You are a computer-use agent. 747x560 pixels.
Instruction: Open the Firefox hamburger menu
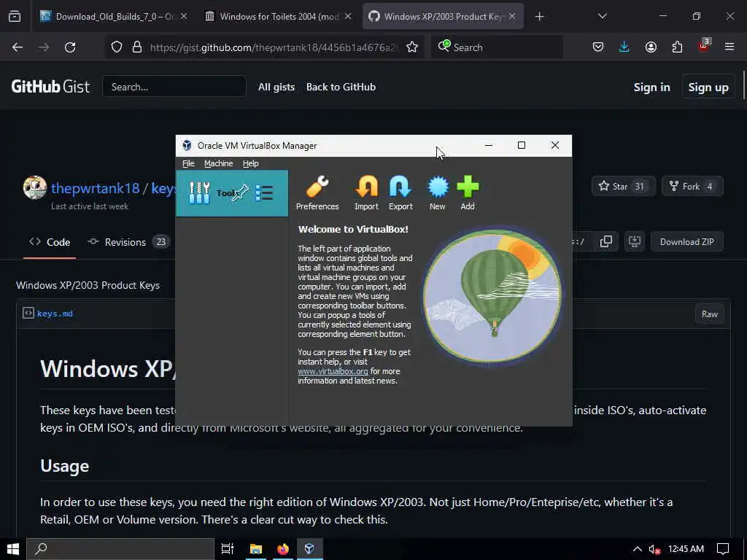click(729, 47)
